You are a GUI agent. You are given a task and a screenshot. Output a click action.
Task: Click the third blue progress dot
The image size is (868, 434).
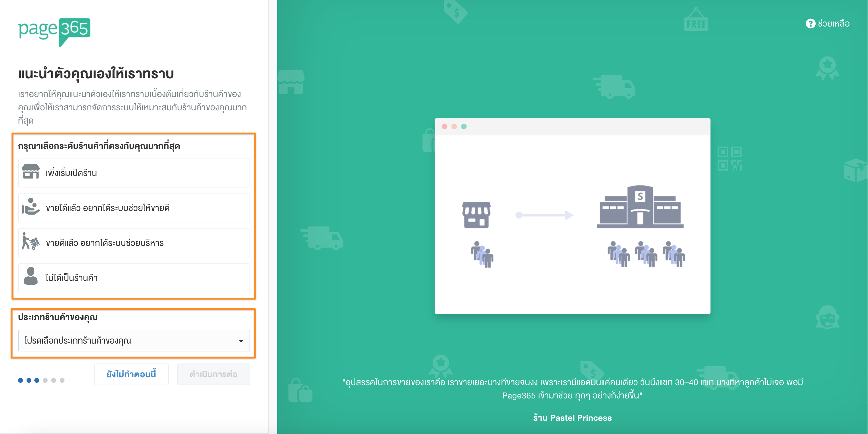pyautogui.click(x=37, y=380)
